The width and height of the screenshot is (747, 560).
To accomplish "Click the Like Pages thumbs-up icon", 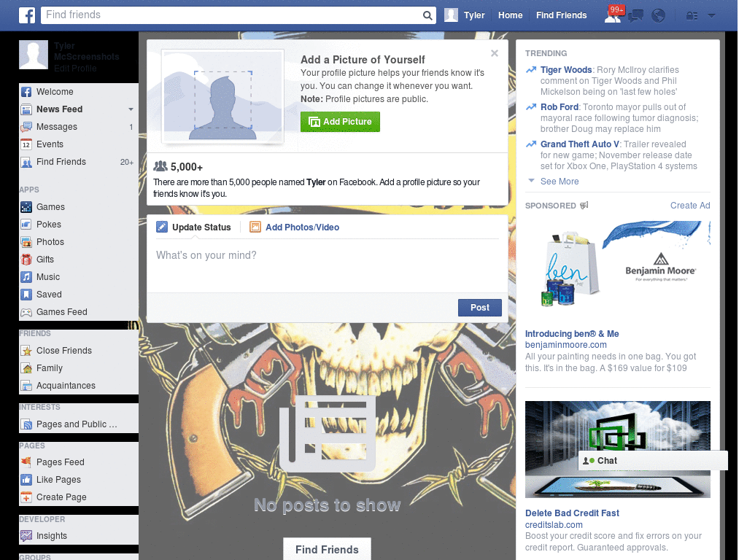I will tap(26, 480).
